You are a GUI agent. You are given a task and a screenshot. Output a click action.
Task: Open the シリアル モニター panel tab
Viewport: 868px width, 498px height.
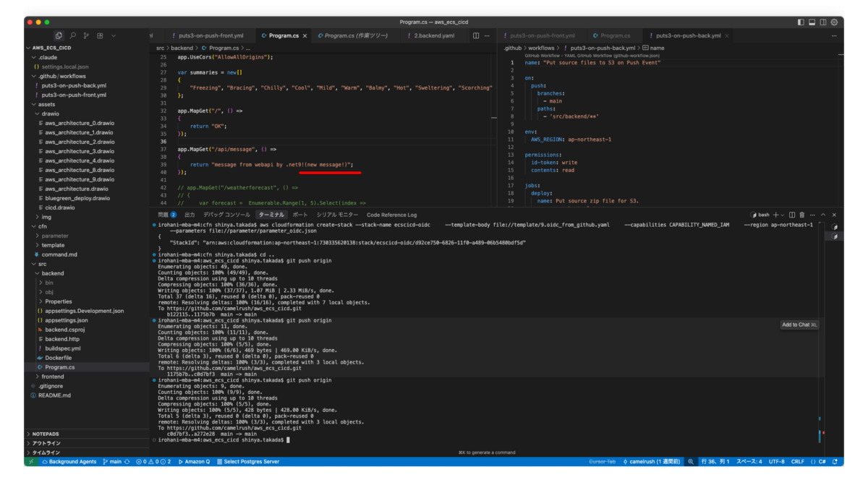click(x=337, y=215)
